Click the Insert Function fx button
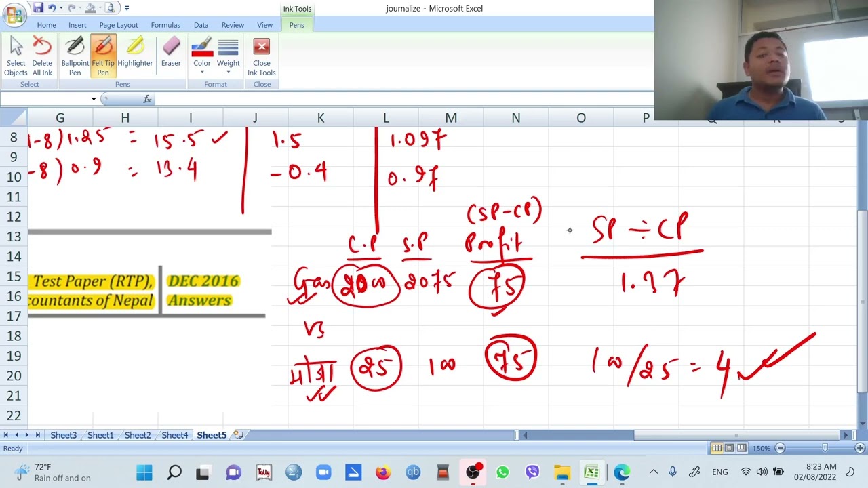The width and height of the screenshot is (868, 488). (x=147, y=99)
